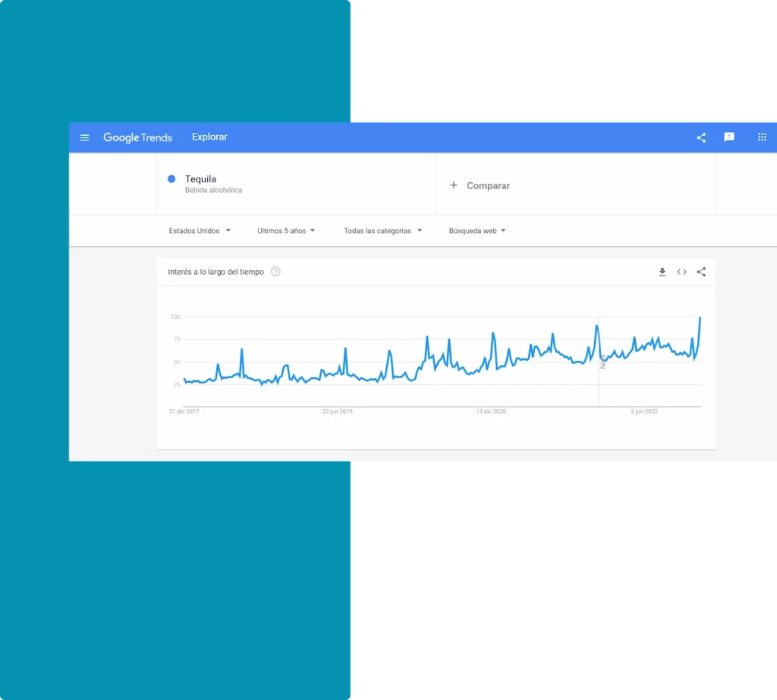Select the '31 dic 2017' axis label
Viewport: 777px width, 700px height.
[x=184, y=411]
